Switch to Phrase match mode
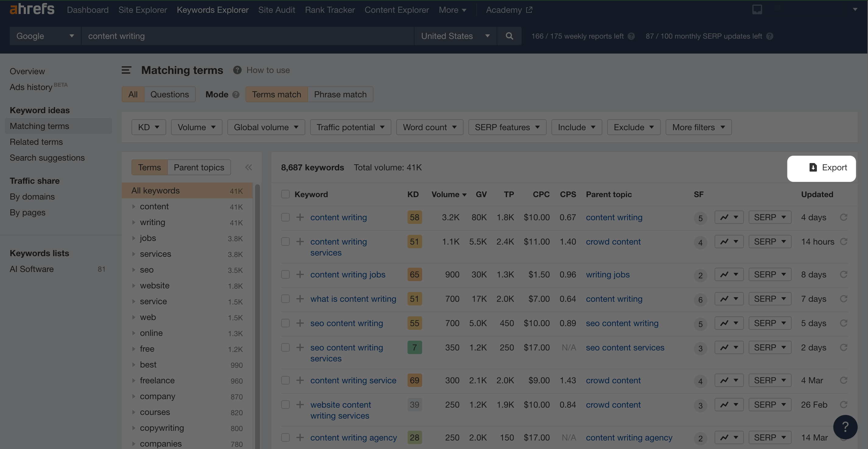This screenshot has width=868, height=449. click(340, 95)
